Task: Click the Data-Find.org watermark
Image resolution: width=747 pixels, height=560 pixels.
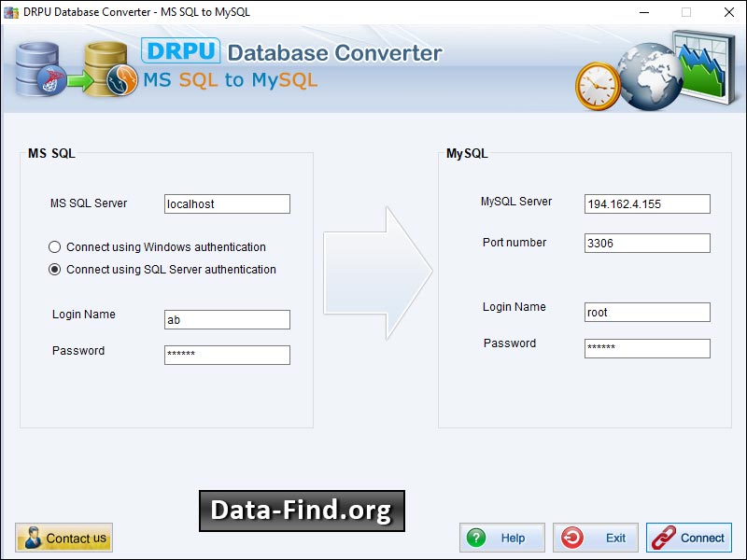Action: pos(301,511)
